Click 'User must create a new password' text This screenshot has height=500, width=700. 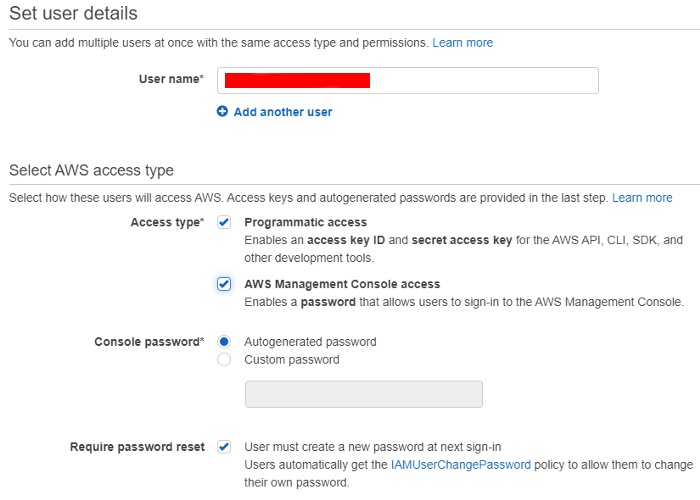(x=372, y=447)
